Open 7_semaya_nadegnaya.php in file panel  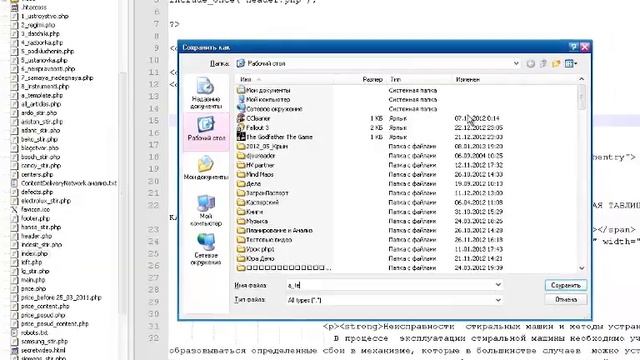click(x=57, y=78)
